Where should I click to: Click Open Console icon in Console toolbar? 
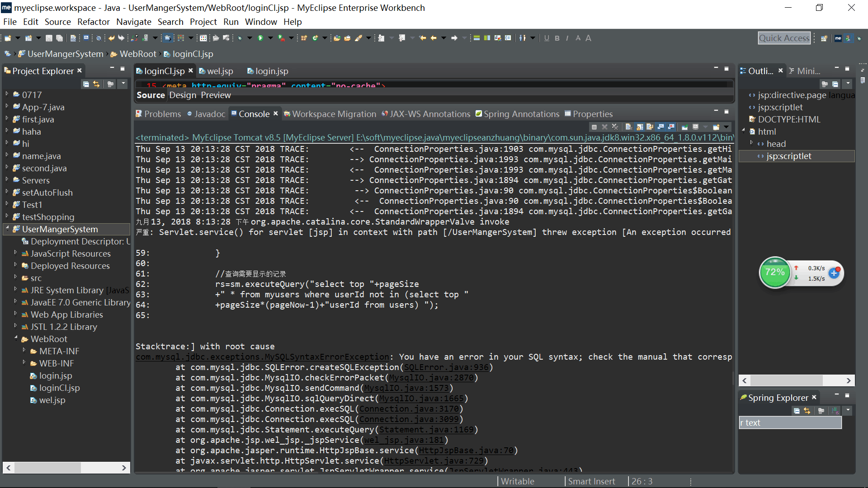(x=716, y=127)
